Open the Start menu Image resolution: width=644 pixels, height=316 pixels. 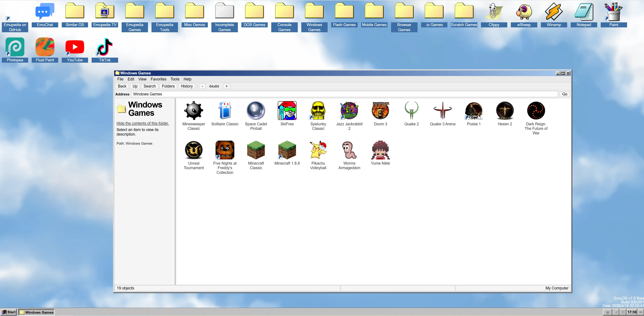pyautogui.click(x=9, y=312)
